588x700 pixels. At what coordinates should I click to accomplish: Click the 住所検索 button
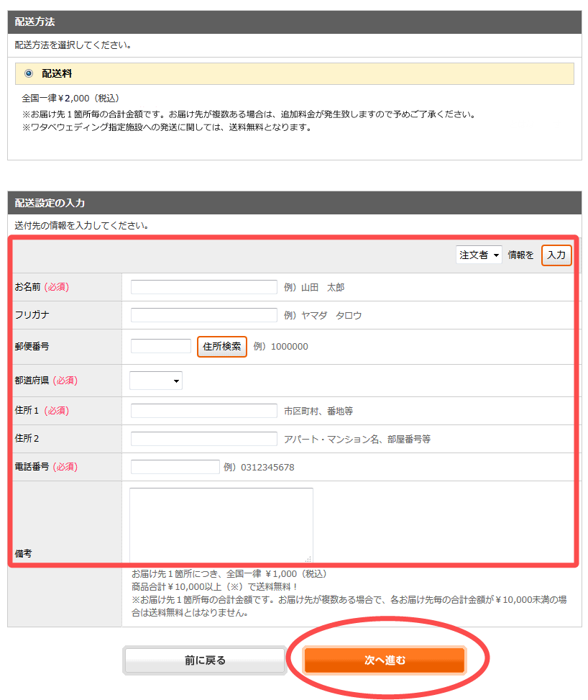pyautogui.click(x=221, y=347)
